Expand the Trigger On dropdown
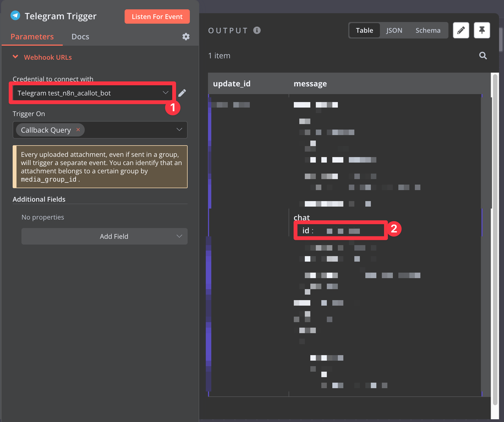Image resolution: width=504 pixels, height=422 pixels. [179, 130]
